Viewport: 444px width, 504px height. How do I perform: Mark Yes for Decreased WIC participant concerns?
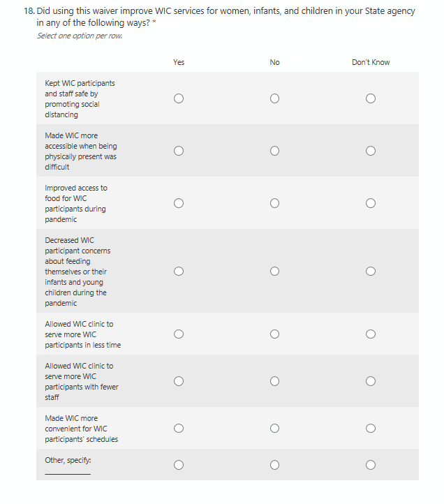(179, 271)
